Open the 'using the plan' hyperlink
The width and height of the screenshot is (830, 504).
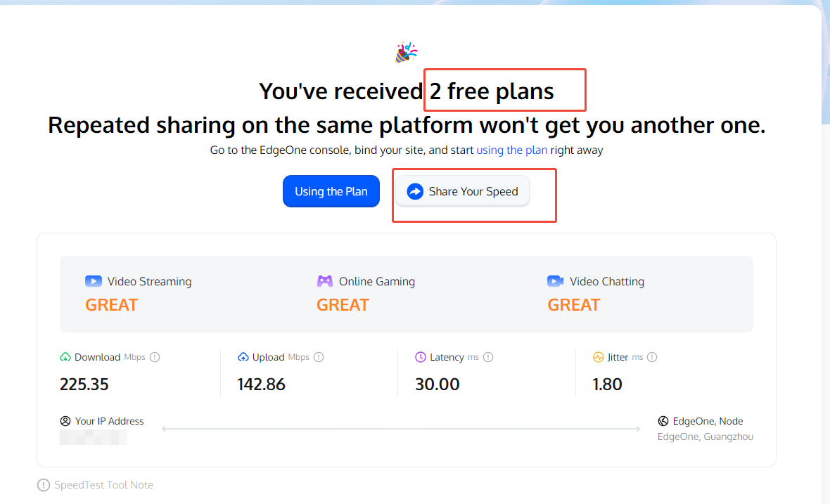(x=511, y=150)
